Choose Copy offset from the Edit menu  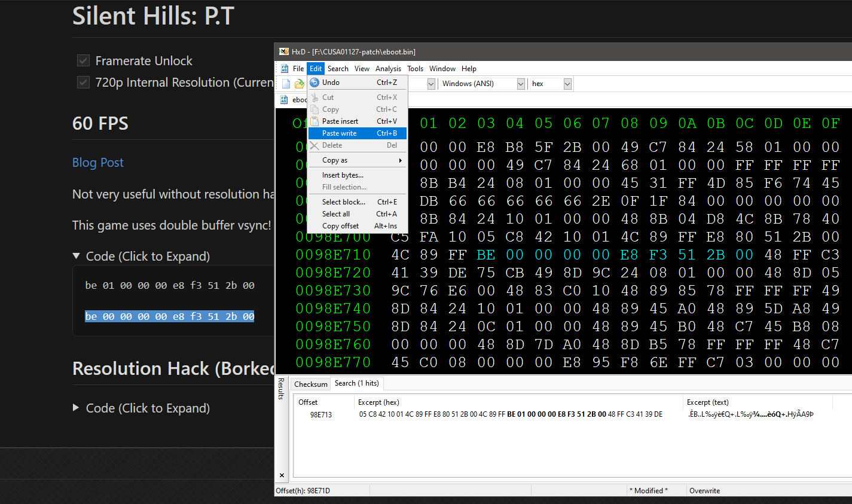(357, 226)
